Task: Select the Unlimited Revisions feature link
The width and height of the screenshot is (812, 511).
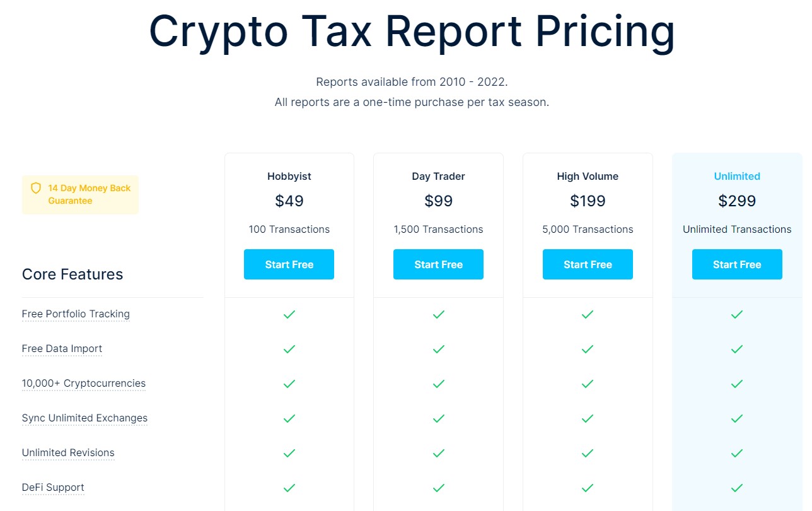Action: tap(67, 452)
